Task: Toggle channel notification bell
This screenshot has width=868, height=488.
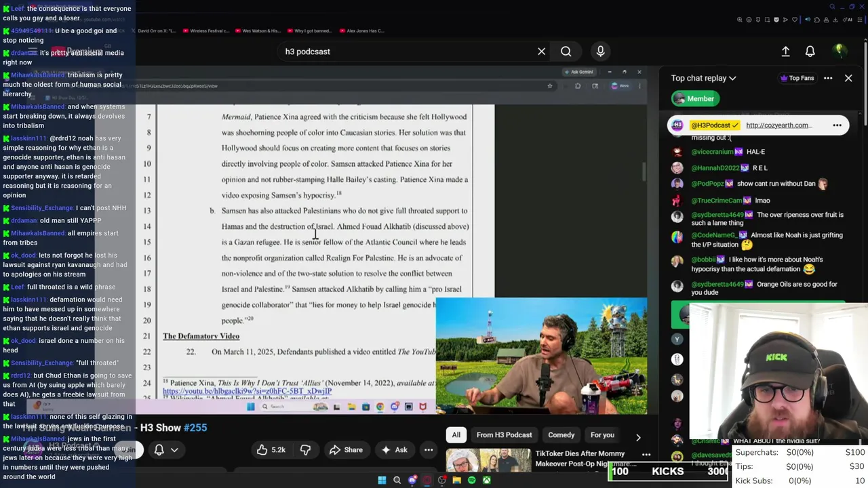Action: 159,449
